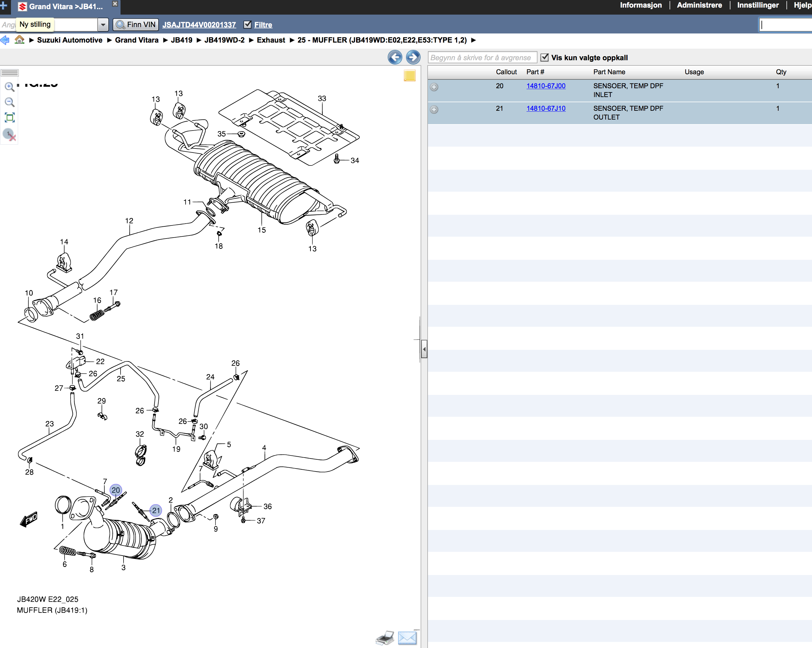812x648 pixels.
Task: Open part number 14810-67J10 link
Action: pyautogui.click(x=546, y=108)
